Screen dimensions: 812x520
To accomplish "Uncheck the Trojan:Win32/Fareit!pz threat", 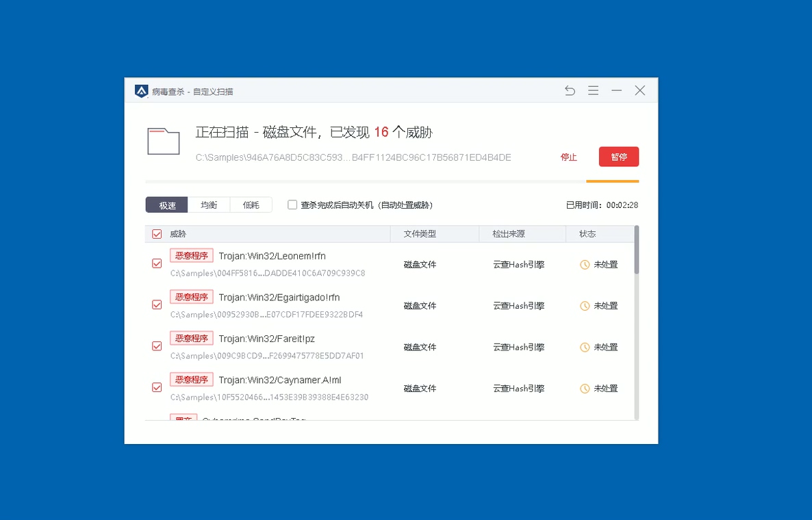I will [x=157, y=346].
